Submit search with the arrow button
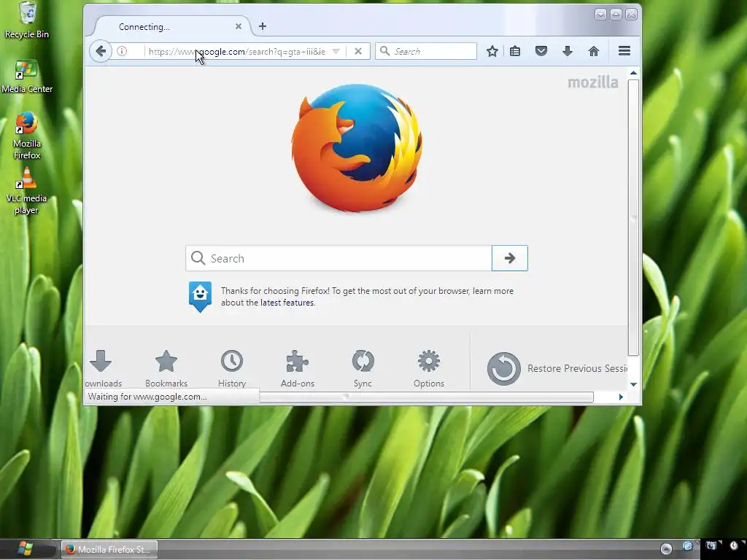The width and height of the screenshot is (747, 560). click(x=510, y=258)
